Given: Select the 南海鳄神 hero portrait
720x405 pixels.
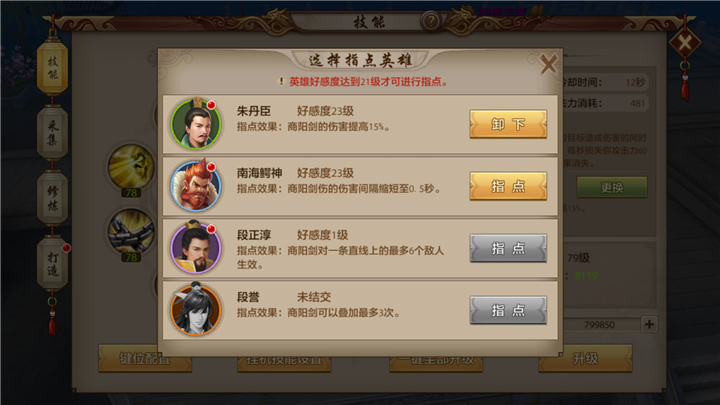Looking at the screenshot, I should click(196, 186).
